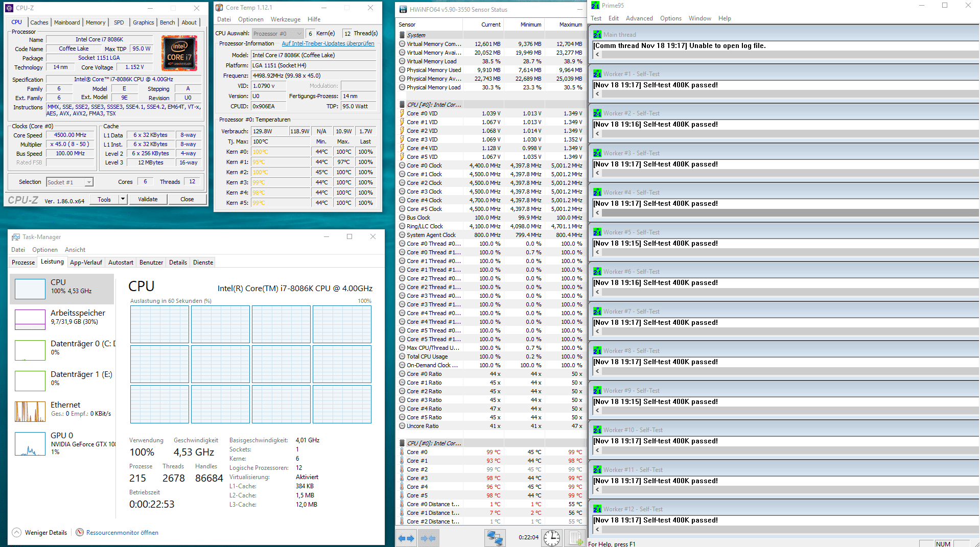Open SPD tab in CPU-Z

pyautogui.click(x=119, y=22)
